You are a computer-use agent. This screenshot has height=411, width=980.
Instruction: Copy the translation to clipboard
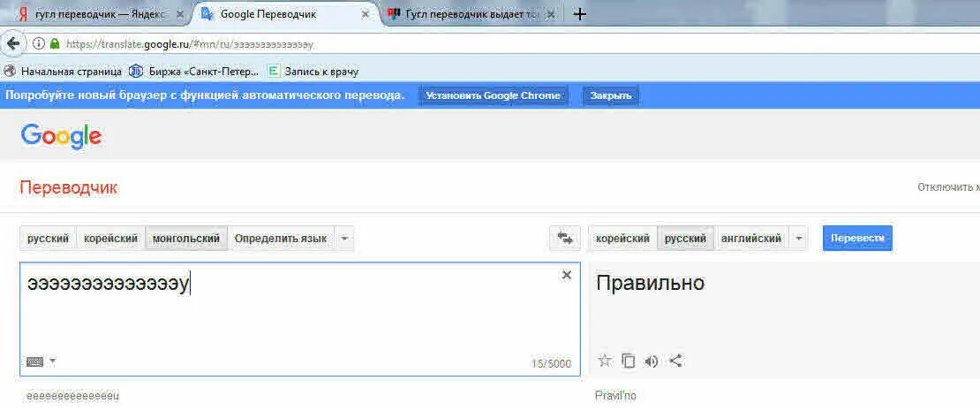coord(628,361)
